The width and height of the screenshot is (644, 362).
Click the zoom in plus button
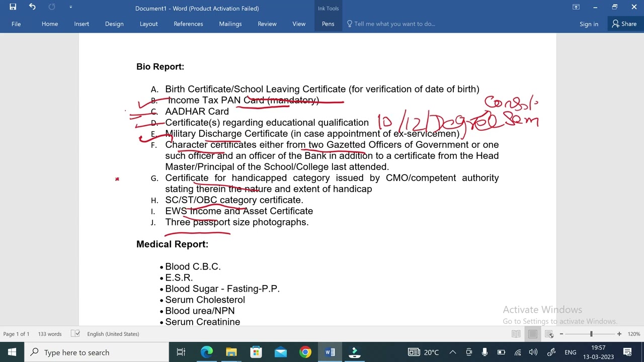pos(619,334)
